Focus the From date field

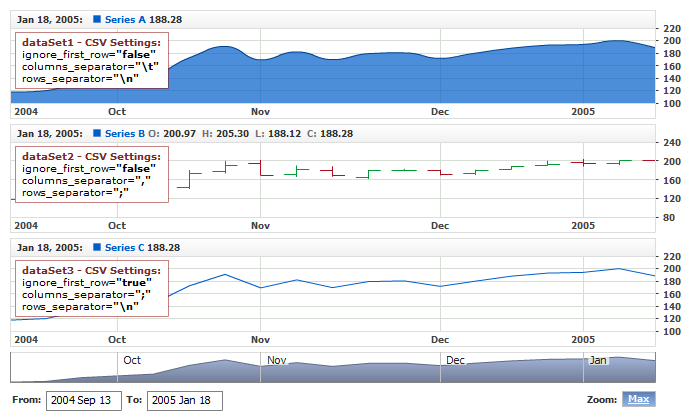coord(80,400)
